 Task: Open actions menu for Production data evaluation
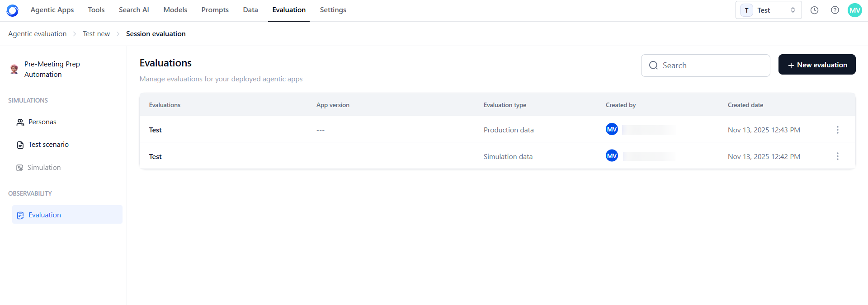pos(837,130)
